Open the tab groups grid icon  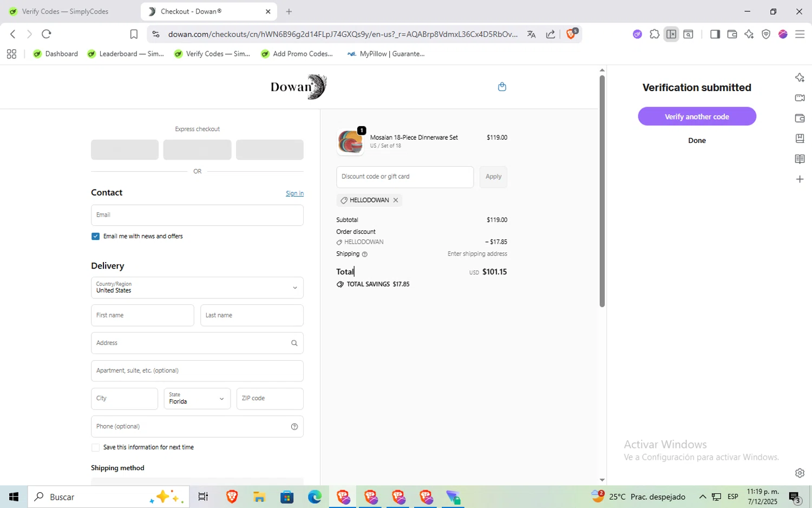(11, 54)
